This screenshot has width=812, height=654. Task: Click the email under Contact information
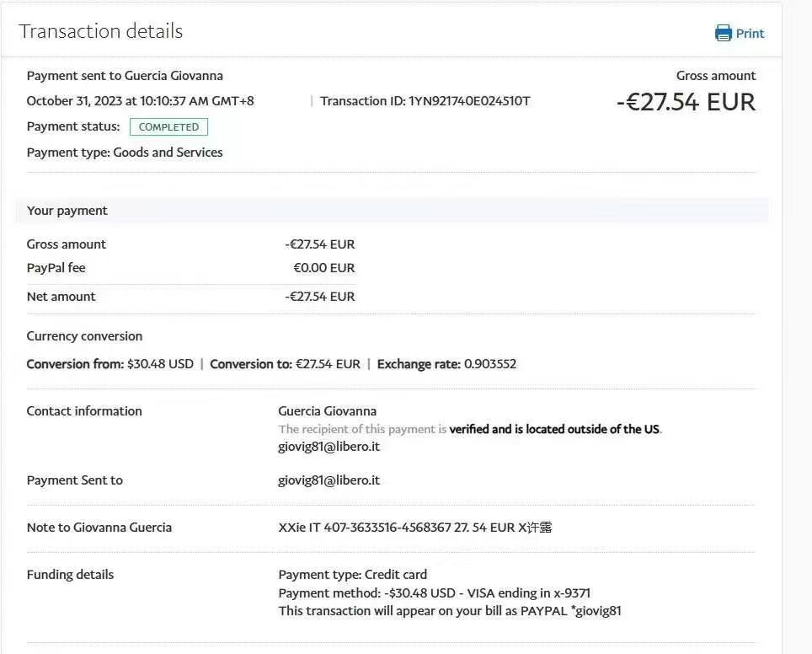(329, 447)
